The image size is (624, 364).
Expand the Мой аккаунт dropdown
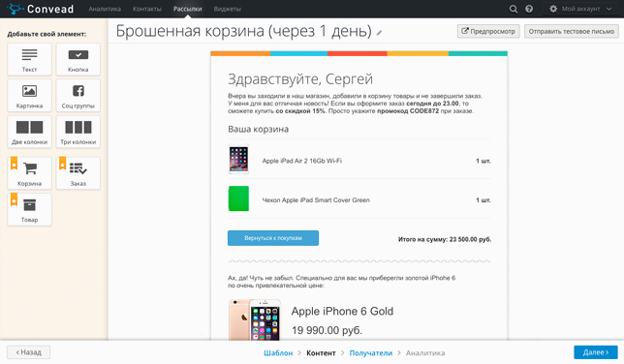tap(580, 9)
